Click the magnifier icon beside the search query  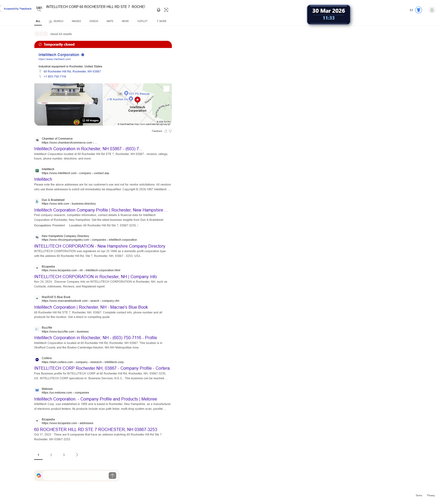coord(39,9)
